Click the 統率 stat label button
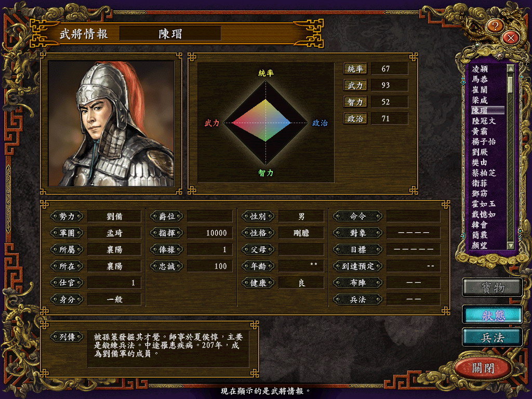Viewport: 532px width, 399px height. pyautogui.click(x=355, y=69)
